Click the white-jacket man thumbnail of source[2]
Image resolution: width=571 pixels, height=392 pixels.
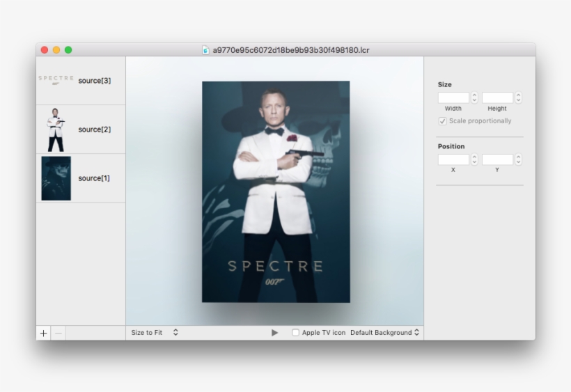click(56, 130)
